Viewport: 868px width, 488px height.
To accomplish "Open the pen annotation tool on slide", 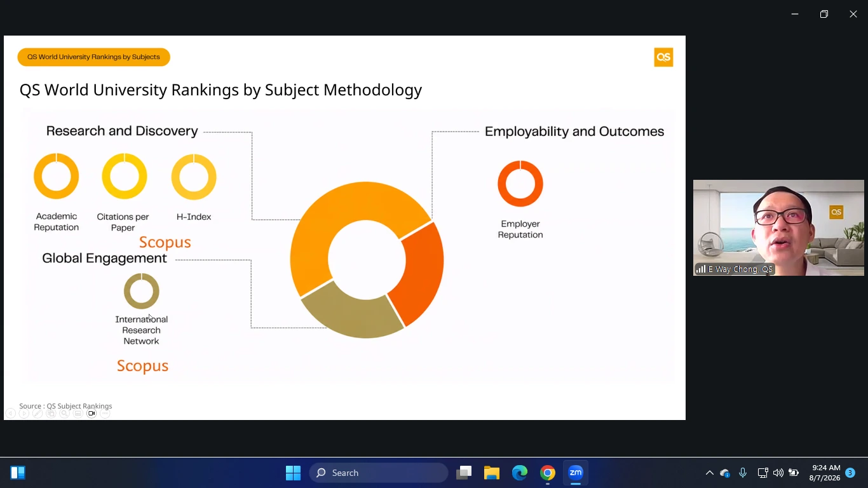I will tap(37, 414).
